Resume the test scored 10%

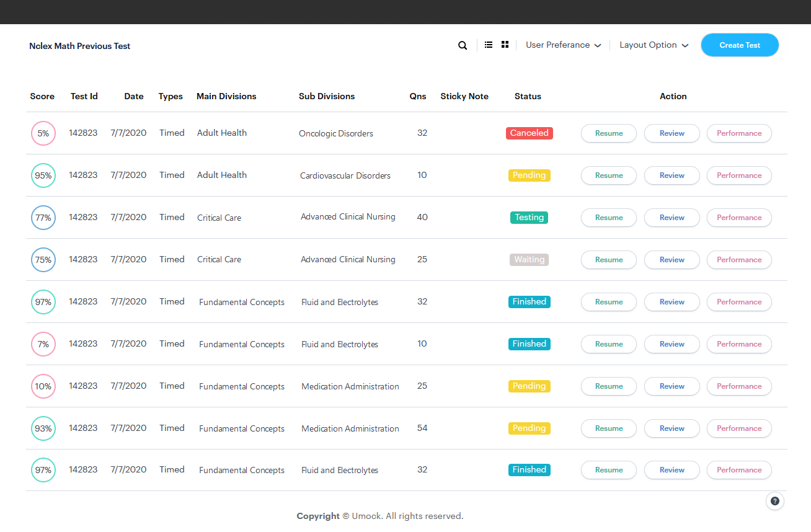[x=609, y=386]
